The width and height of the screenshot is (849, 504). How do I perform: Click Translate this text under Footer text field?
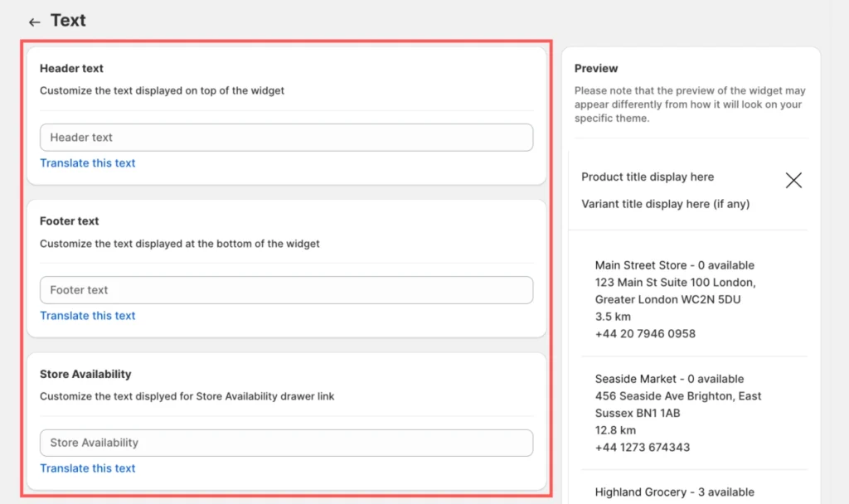[88, 316]
